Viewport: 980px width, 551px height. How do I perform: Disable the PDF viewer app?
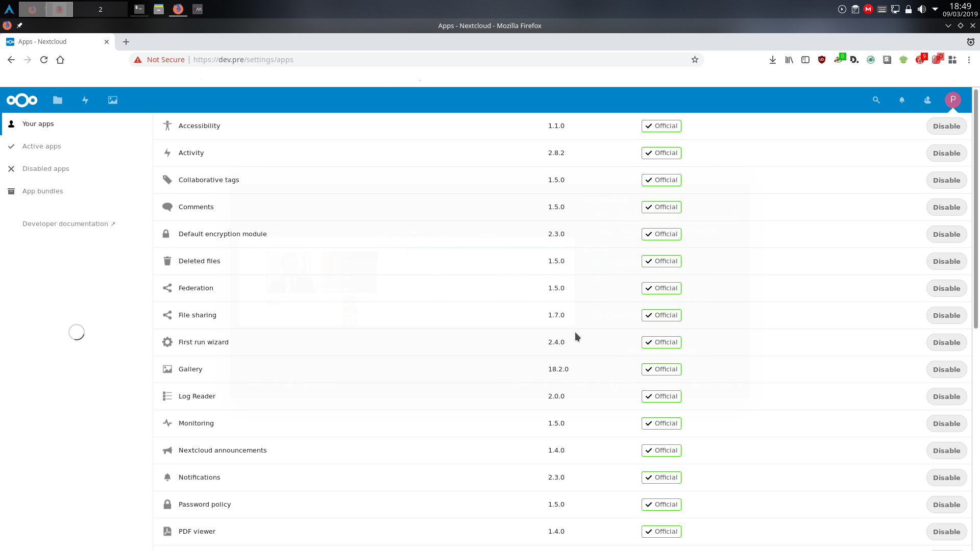946,532
